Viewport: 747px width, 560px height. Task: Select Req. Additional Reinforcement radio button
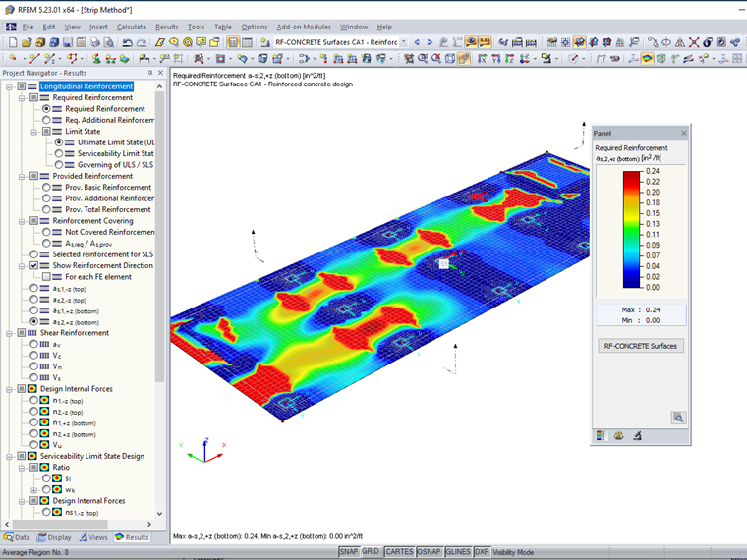click(46, 120)
